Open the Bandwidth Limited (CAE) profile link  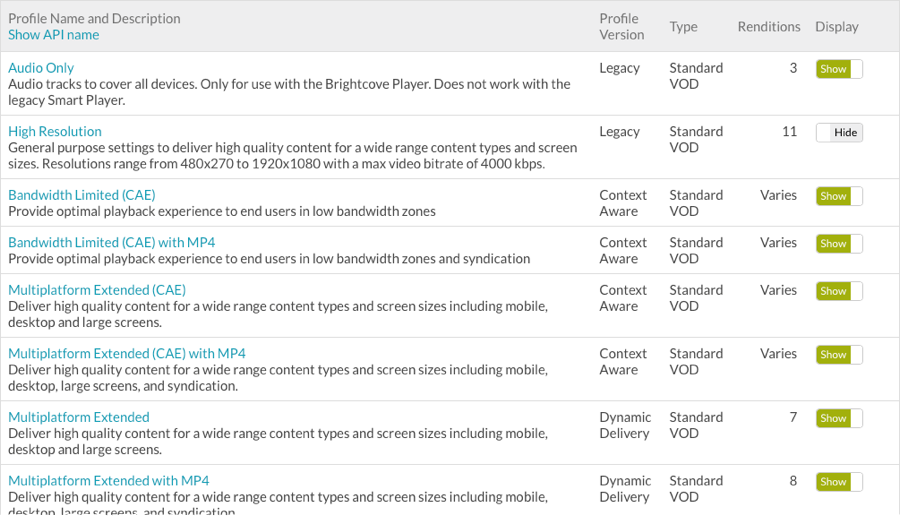point(82,195)
